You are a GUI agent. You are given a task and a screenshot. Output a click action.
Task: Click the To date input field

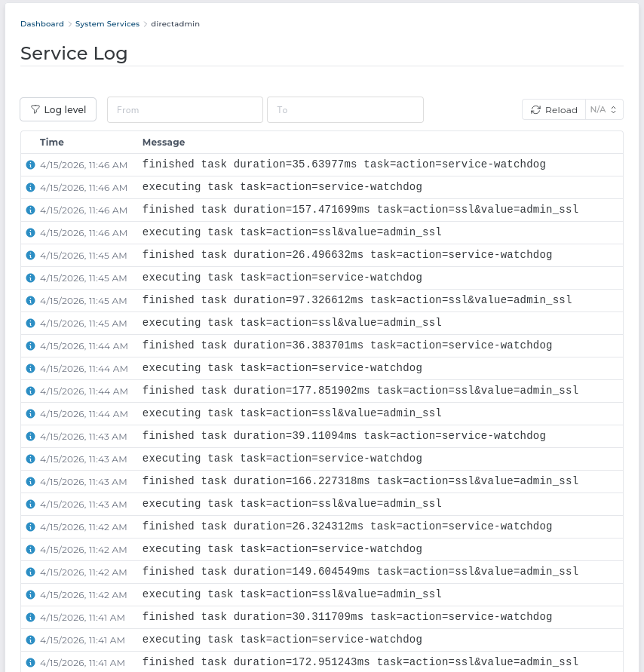point(345,109)
